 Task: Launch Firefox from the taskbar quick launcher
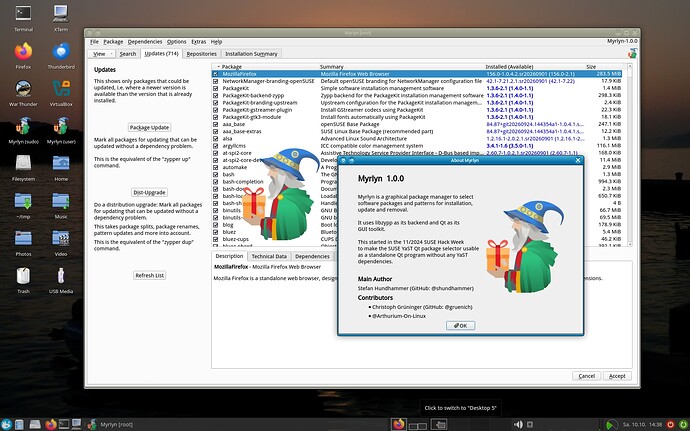pyautogui.click(x=51, y=424)
